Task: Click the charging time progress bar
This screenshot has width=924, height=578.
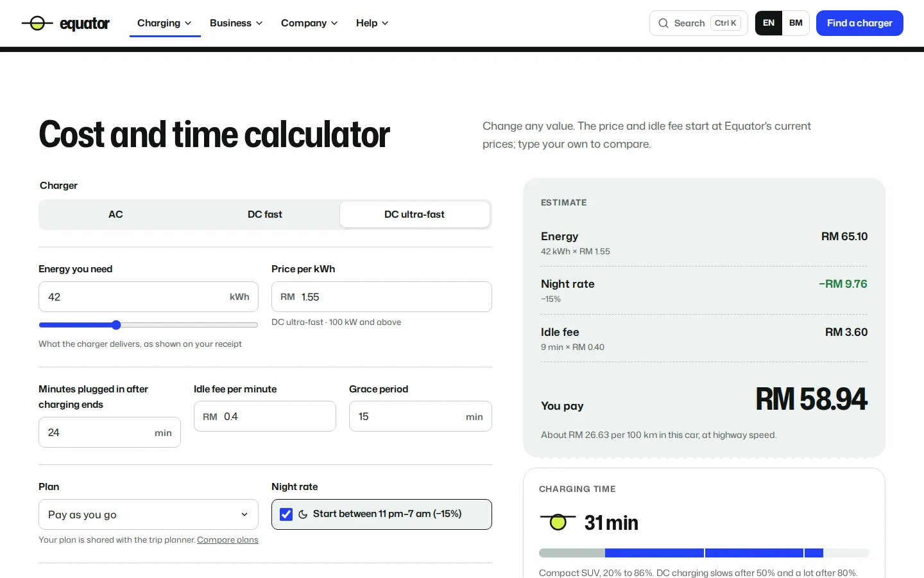Action: tap(704, 553)
